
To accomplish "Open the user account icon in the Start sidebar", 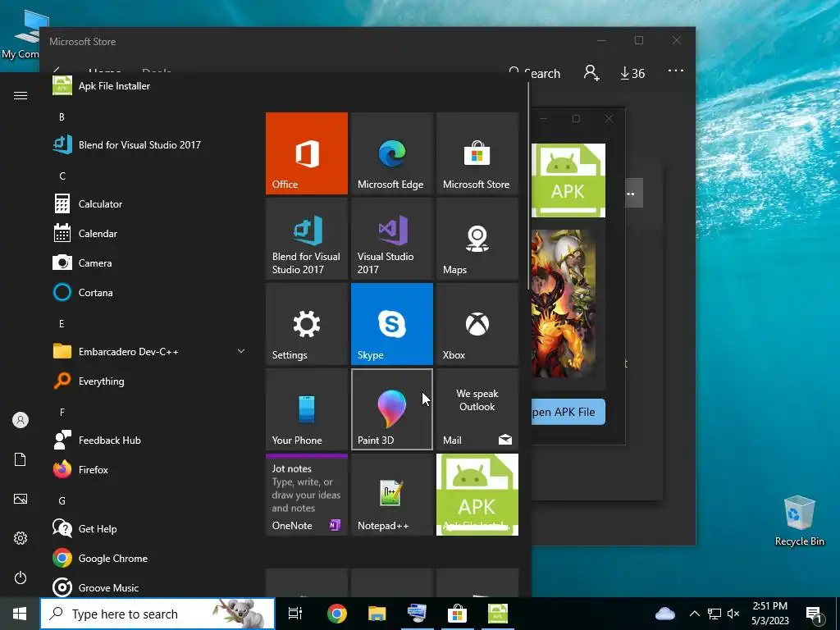I will tap(21, 420).
